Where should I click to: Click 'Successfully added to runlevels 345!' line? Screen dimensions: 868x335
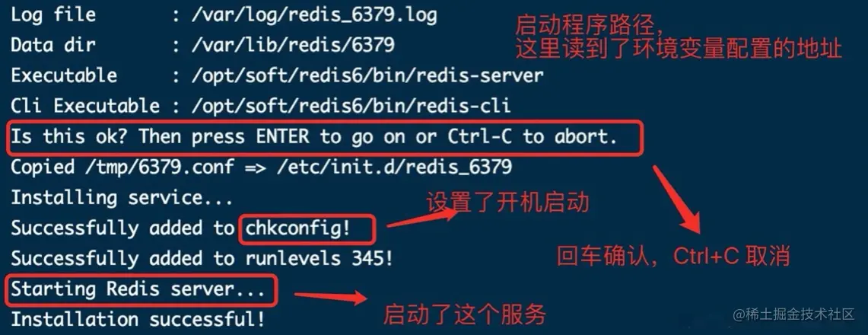click(202, 258)
